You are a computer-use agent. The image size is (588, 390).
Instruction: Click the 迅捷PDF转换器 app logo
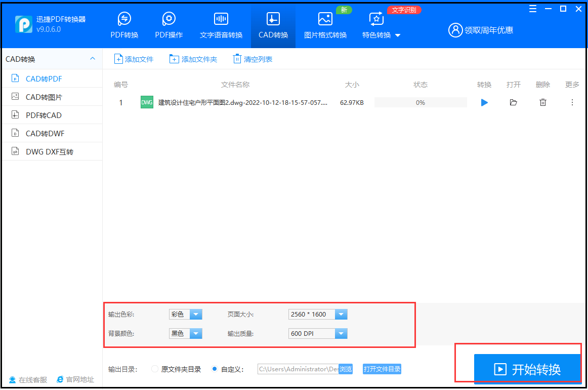point(24,24)
